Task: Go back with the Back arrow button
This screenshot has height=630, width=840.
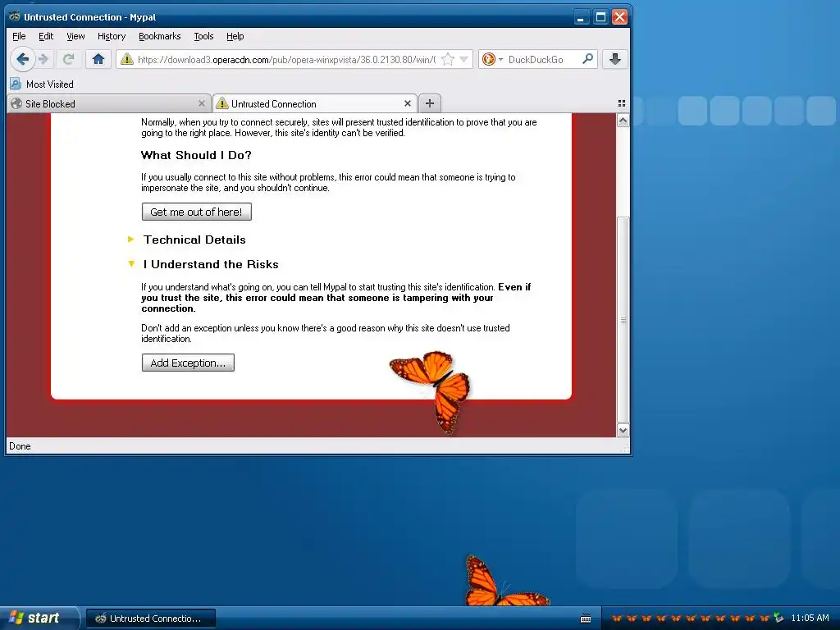Action: 22,59
